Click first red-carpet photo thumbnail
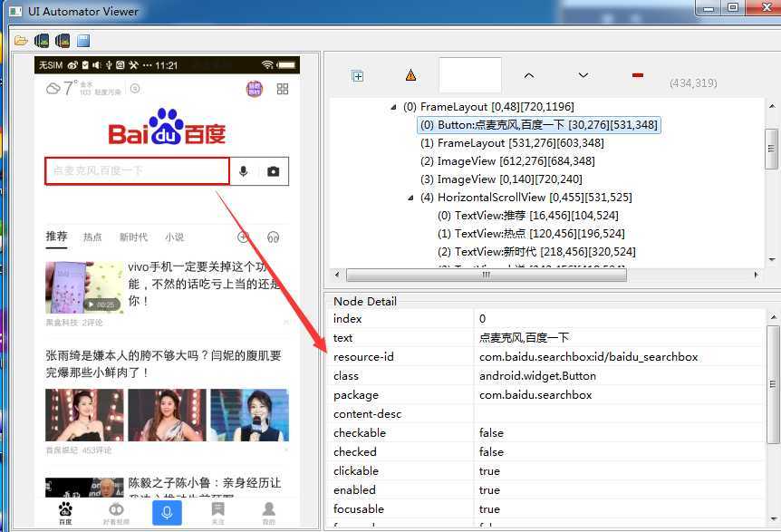Viewport: 781px width, 532px height. click(x=84, y=415)
